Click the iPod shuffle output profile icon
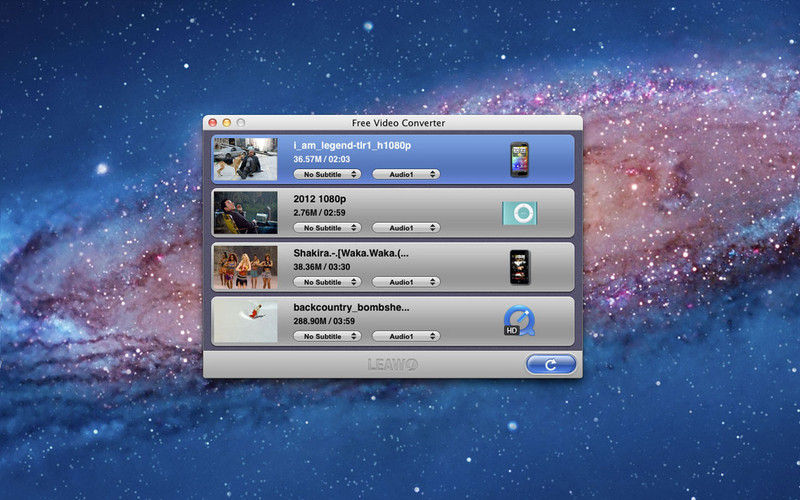Viewport: 800px width, 500px height. tap(519, 213)
